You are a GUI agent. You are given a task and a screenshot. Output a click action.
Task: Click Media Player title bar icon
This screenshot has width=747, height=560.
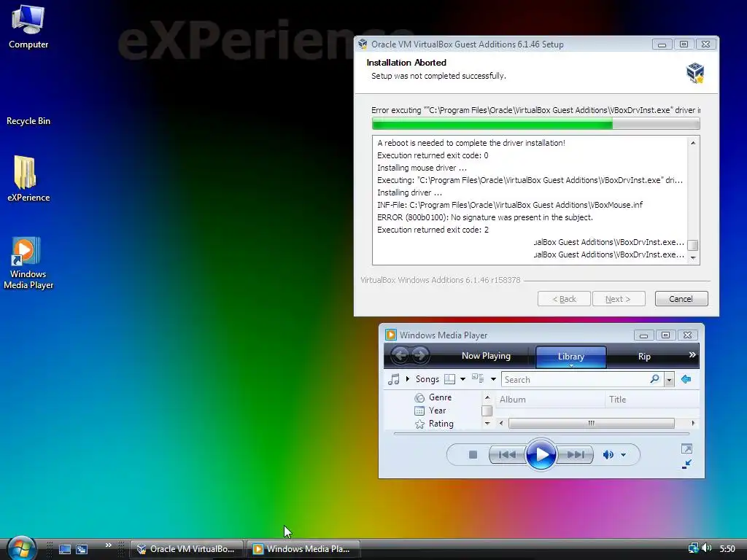click(x=391, y=335)
